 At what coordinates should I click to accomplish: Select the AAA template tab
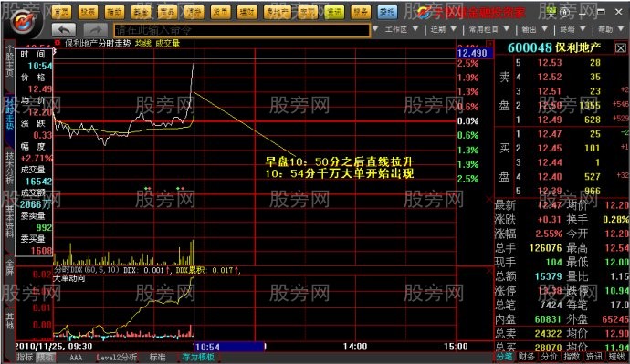click(x=76, y=357)
